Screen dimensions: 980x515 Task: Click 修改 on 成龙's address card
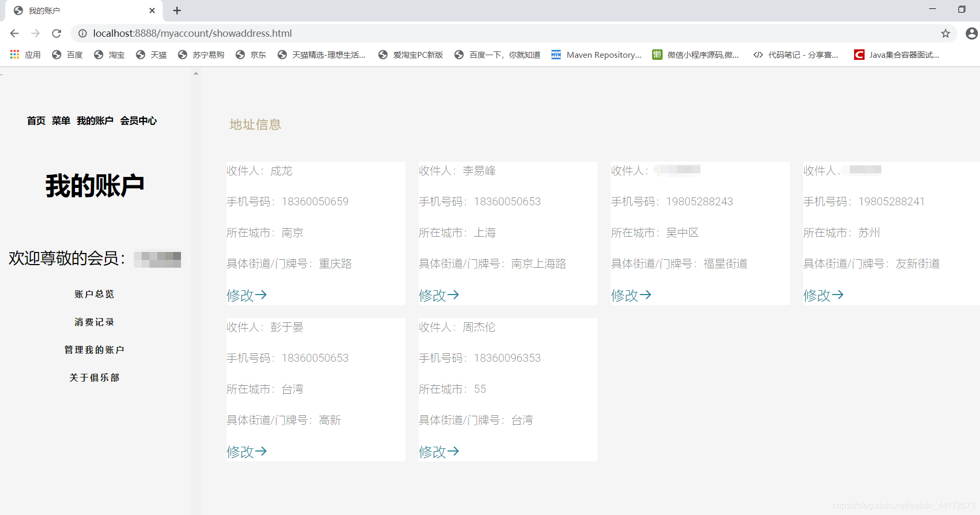(x=247, y=296)
